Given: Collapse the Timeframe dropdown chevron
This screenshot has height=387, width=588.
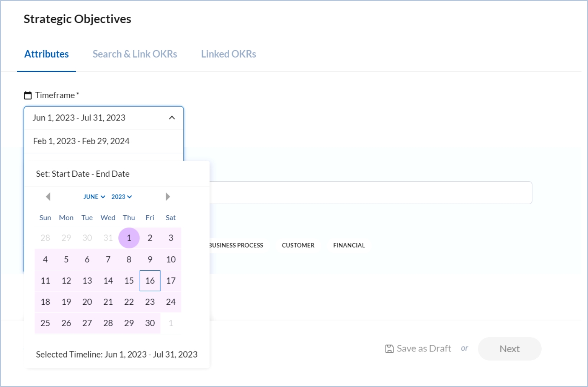Looking at the screenshot, I should [172, 118].
